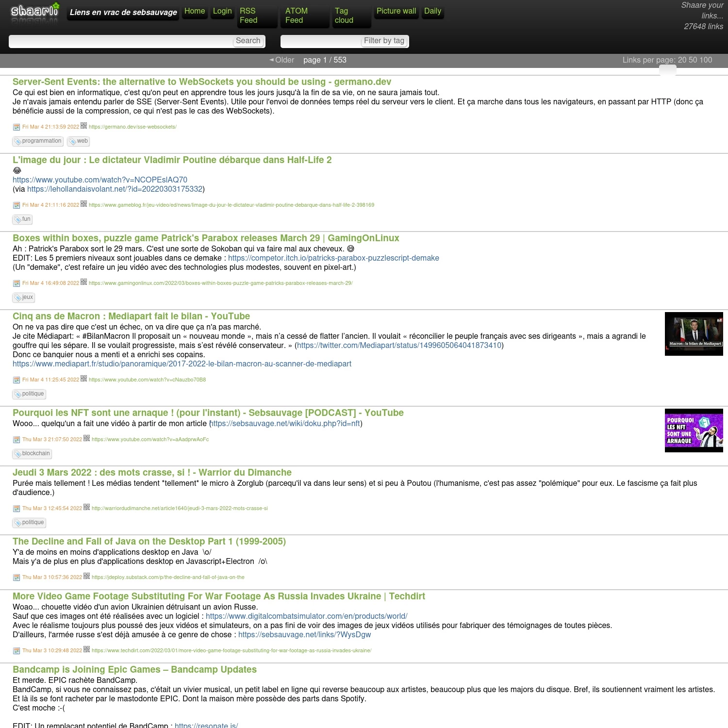Open Server-Sent Events article title

point(202,82)
